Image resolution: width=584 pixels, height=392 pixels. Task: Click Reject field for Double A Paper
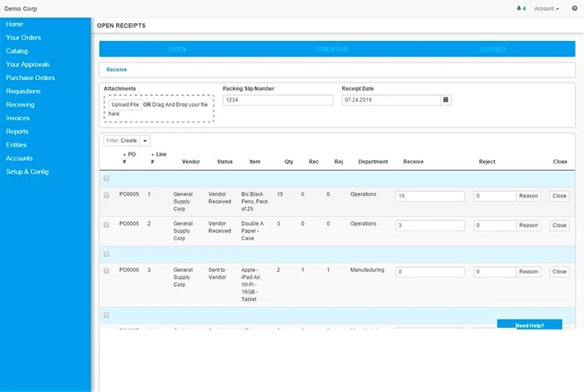pos(495,225)
